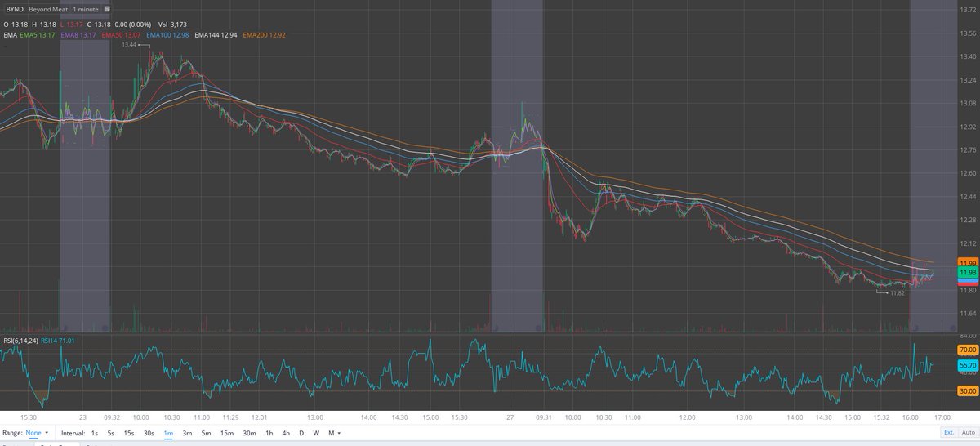The width and height of the screenshot is (980, 446).
Task: Select the EMA200 12.92 indicator label
Action: pos(262,35)
